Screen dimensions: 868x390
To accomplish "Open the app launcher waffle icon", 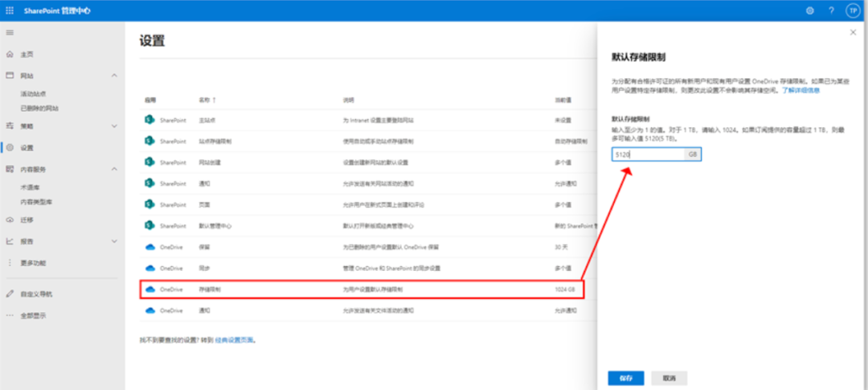I will point(10,10).
